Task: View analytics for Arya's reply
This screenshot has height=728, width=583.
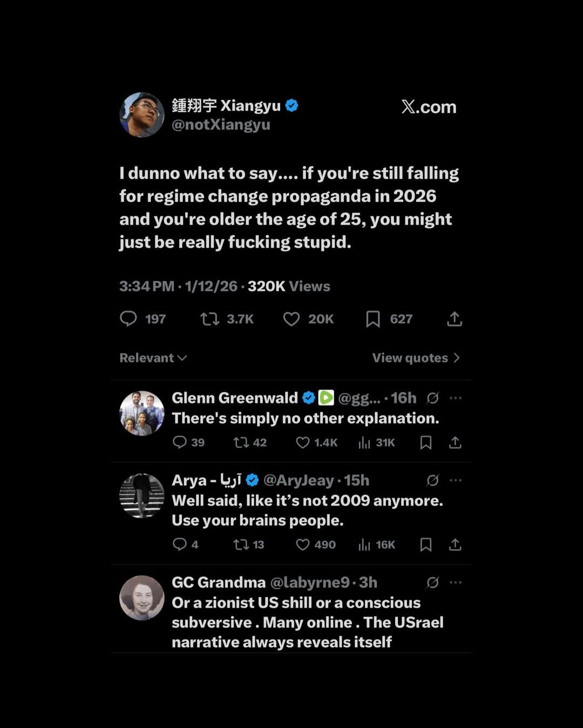Action: tap(364, 545)
